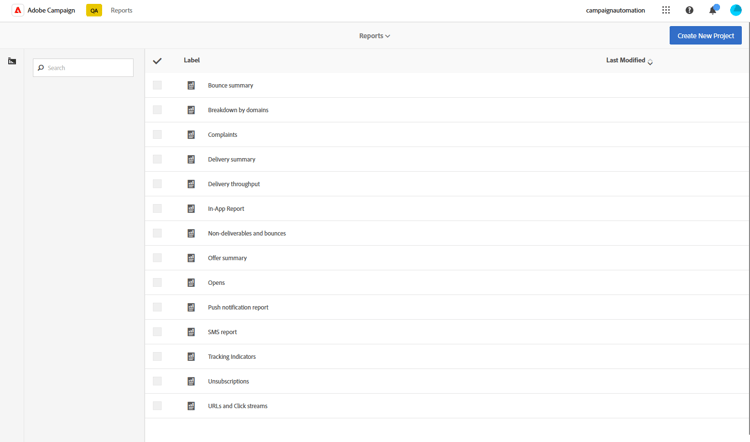
Task: Expand the Reports dropdown in center bar
Action: [375, 36]
